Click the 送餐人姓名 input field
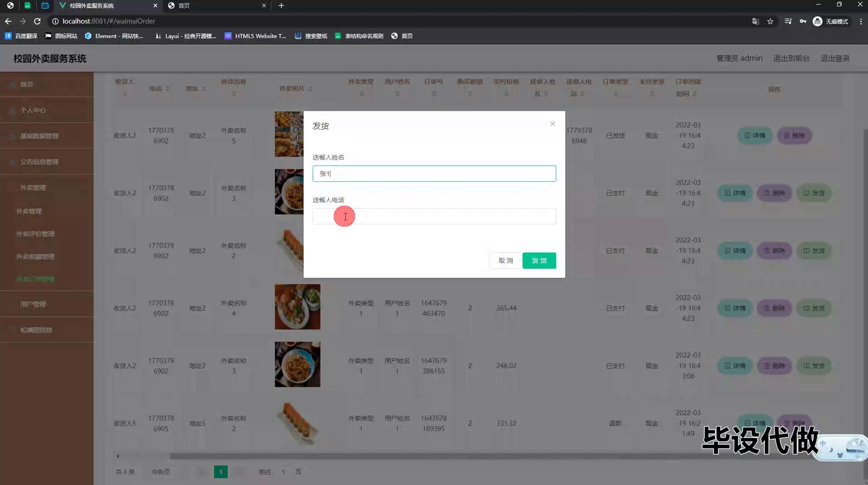This screenshot has width=868, height=485. pyautogui.click(x=434, y=174)
